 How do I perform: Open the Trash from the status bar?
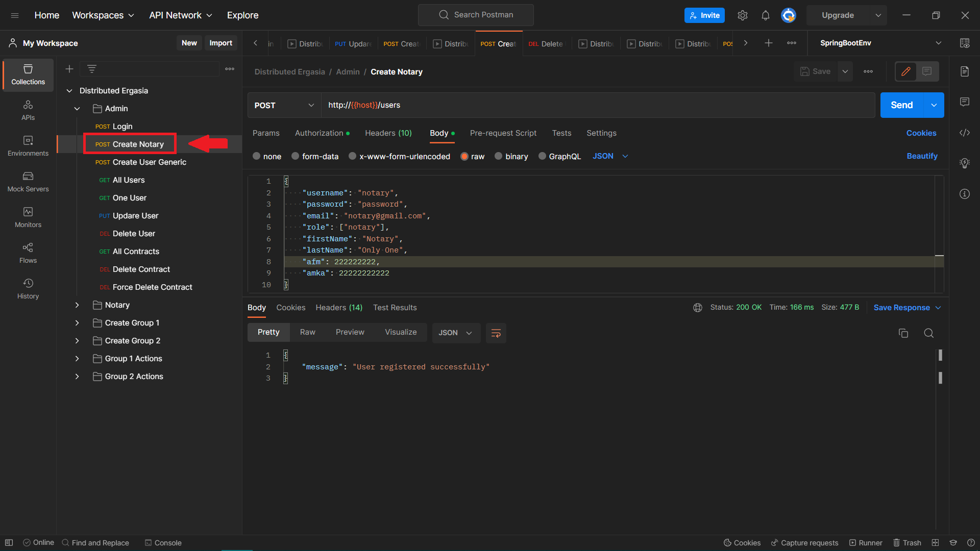pyautogui.click(x=908, y=543)
